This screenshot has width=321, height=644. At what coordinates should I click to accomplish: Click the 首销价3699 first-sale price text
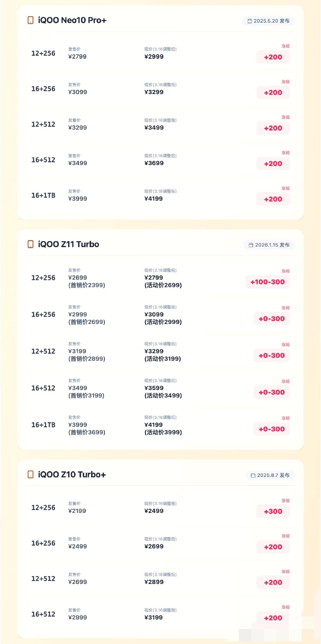(87, 433)
